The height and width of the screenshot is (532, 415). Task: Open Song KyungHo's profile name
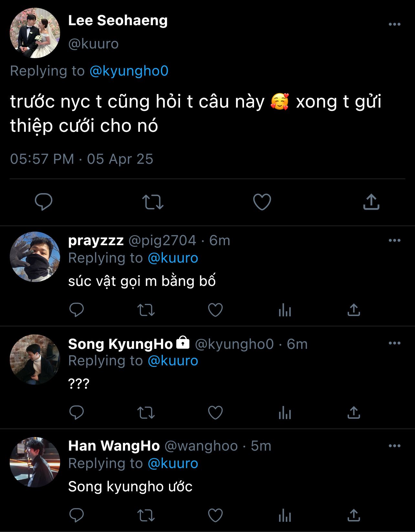tap(121, 344)
